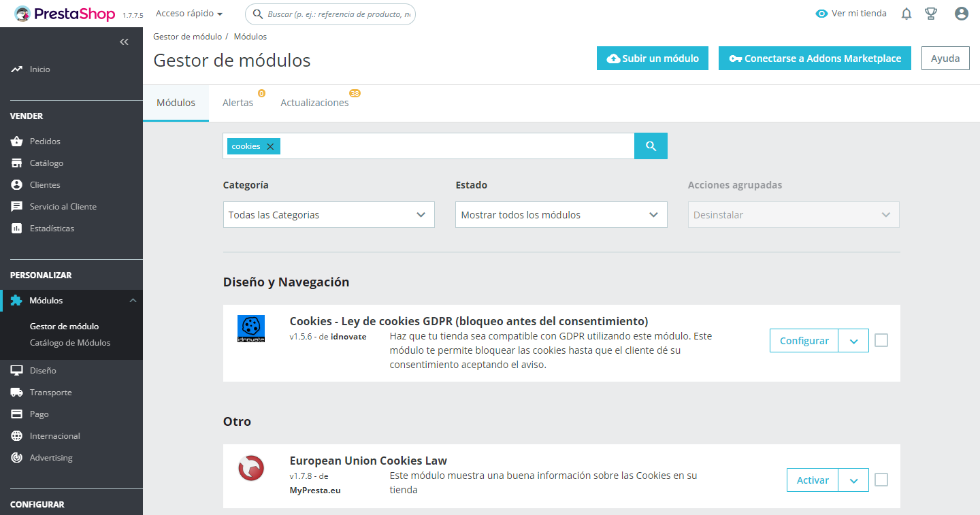The width and height of the screenshot is (980, 515).
Task: Click the Cookies - Ley de cookies GDPR title
Action: 469,321
